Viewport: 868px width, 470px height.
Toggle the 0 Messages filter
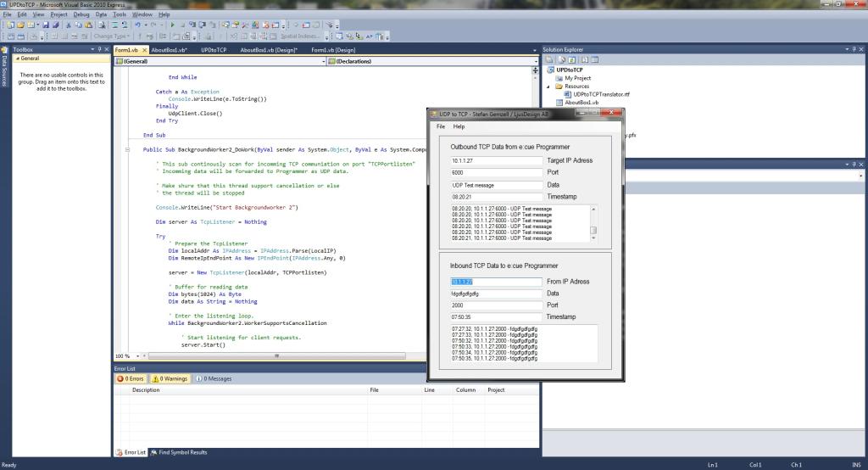point(214,378)
